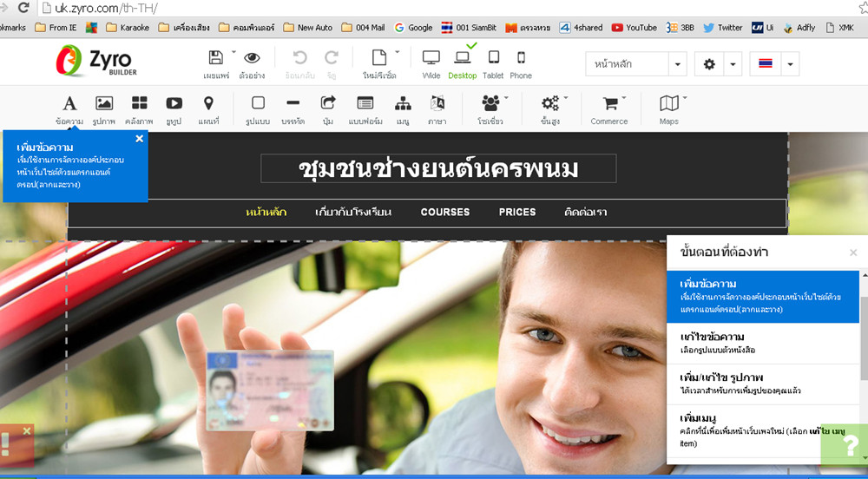Open the Maps elements menu
The height and width of the screenshot is (479, 868).
click(x=669, y=103)
